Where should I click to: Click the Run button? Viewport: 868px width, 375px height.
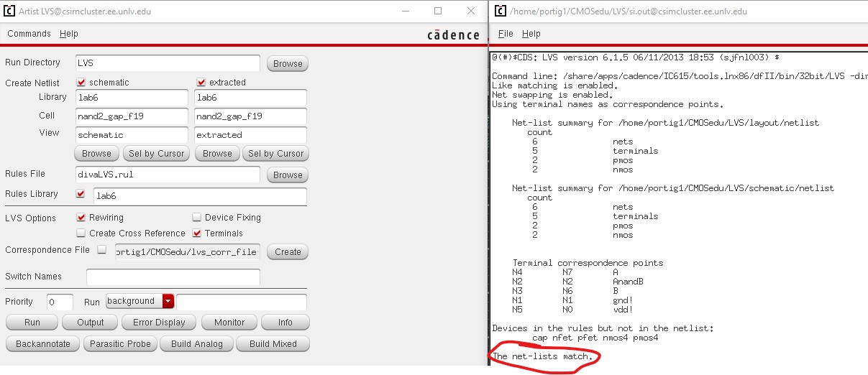point(32,323)
